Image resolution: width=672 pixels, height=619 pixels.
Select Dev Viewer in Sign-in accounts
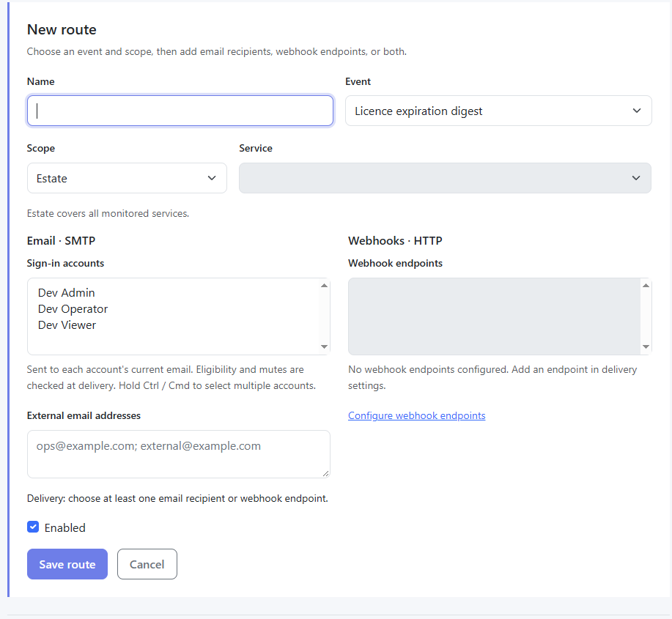pos(67,325)
